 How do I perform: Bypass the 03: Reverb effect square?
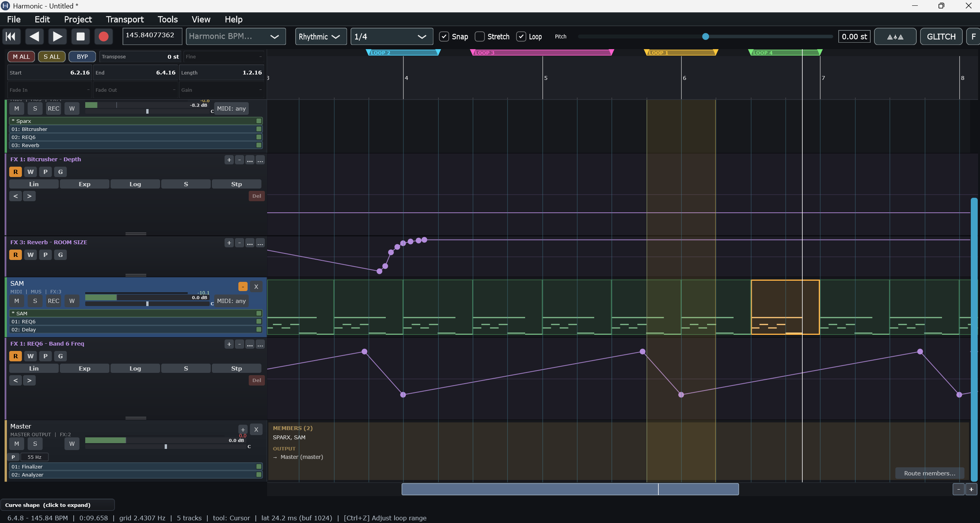coord(259,145)
